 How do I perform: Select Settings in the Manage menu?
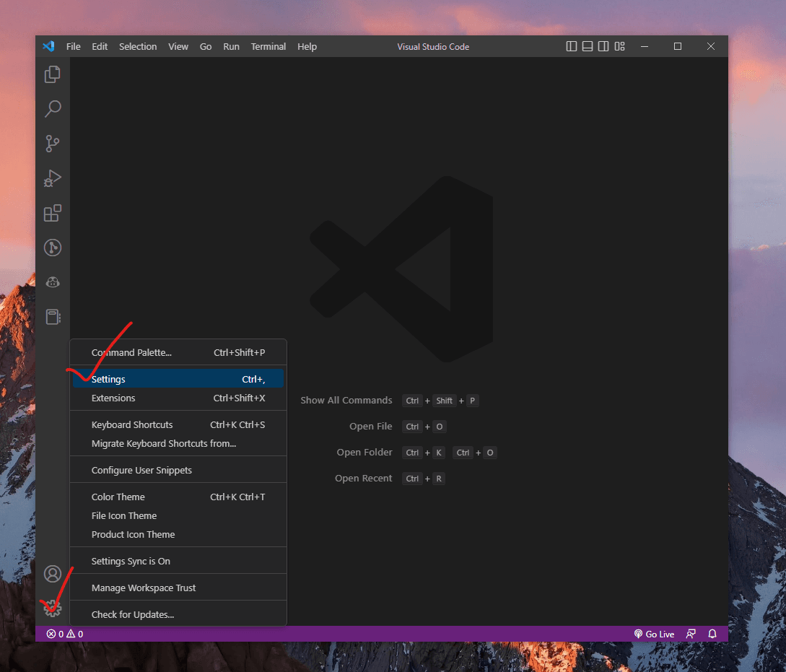pyautogui.click(x=178, y=380)
